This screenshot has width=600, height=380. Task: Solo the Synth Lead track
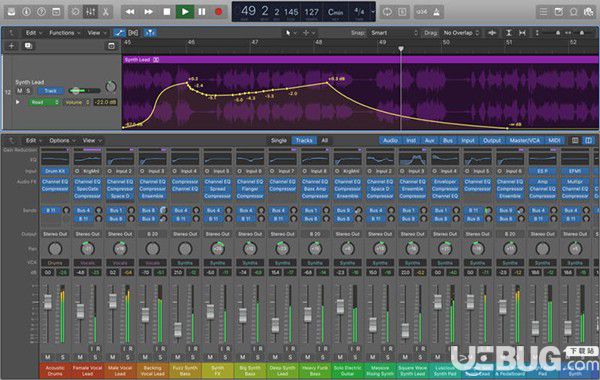[28, 91]
